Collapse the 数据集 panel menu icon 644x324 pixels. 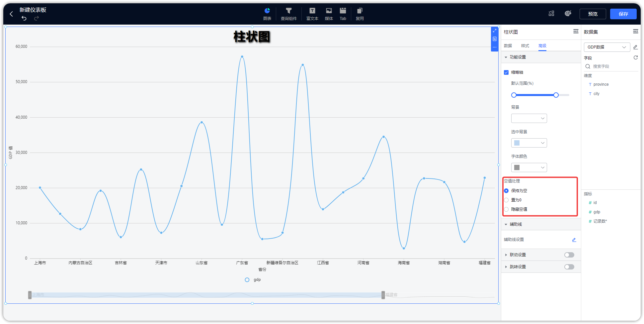pos(636,31)
